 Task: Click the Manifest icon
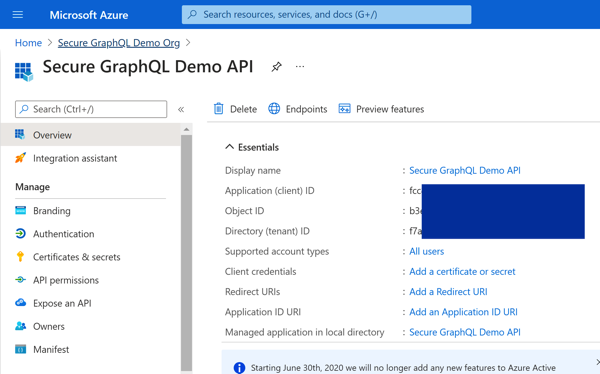coord(20,349)
